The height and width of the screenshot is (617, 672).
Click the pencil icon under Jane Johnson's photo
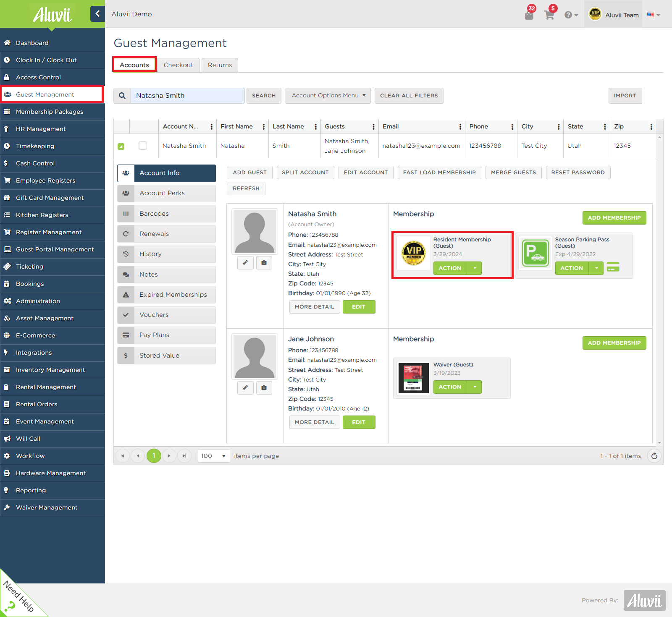tap(245, 388)
